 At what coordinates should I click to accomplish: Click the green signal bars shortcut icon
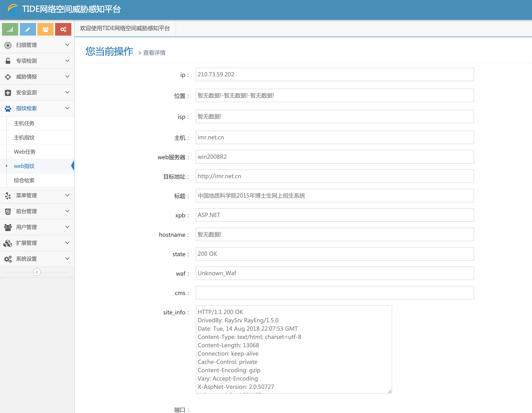pos(10,29)
